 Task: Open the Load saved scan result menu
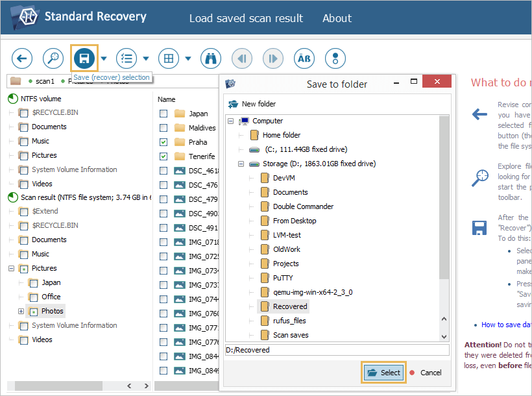[x=246, y=18]
